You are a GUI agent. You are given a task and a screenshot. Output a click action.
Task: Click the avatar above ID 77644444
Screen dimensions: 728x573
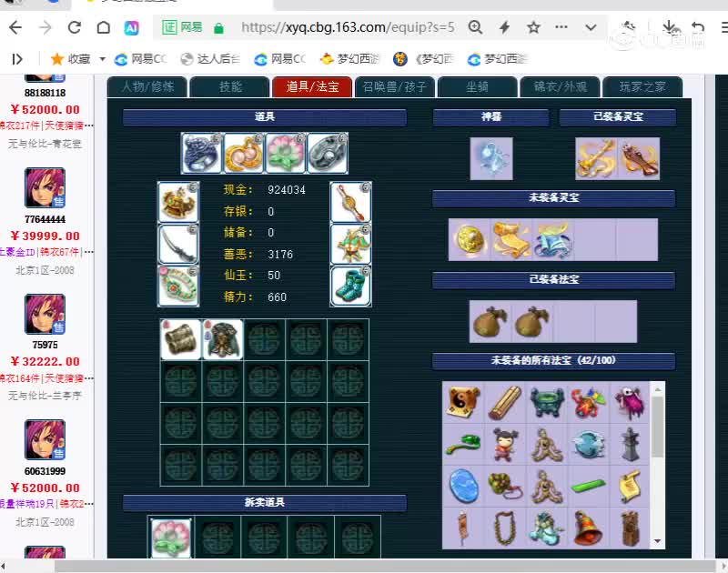click(x=45, y=188)
